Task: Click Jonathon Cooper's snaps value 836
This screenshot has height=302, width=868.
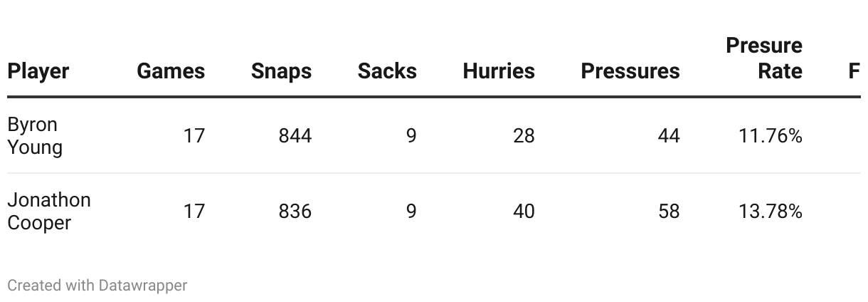Action: pos(295,212)
